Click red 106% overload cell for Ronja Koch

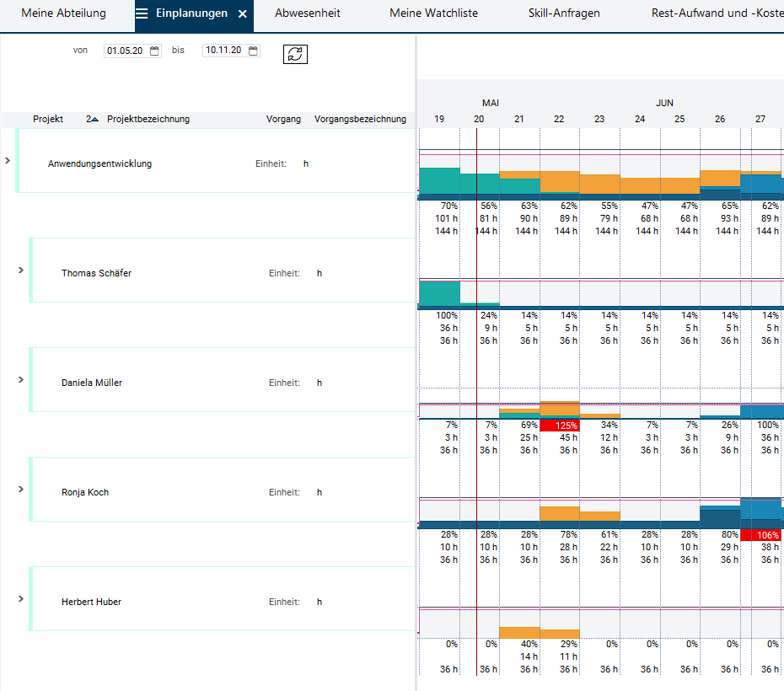760,535
